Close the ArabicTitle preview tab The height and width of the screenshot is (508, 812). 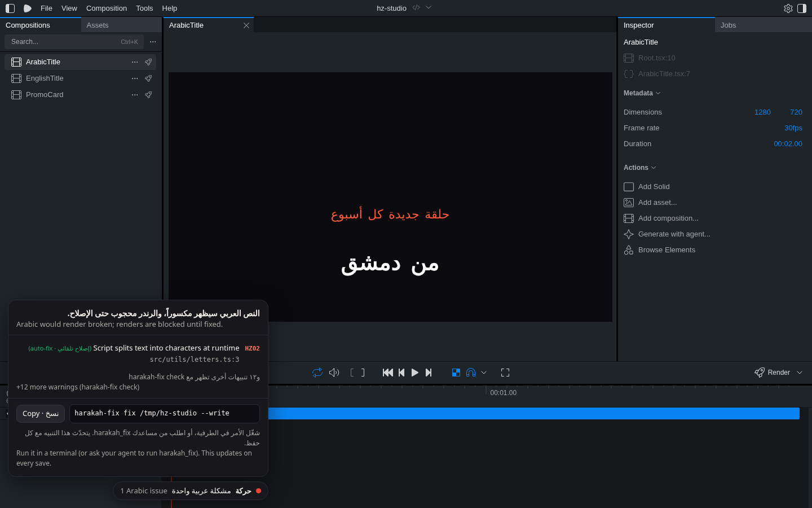(x=246, y=25)
